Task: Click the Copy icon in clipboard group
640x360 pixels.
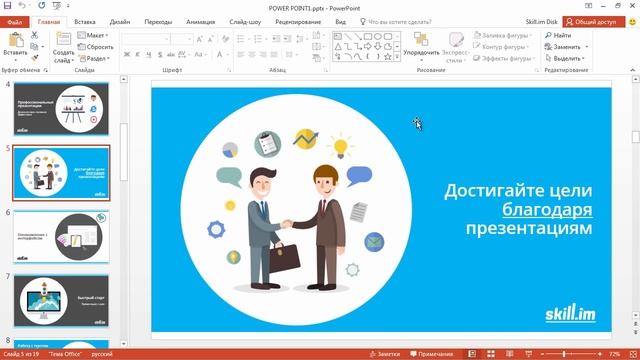Action: click(34, 47)
